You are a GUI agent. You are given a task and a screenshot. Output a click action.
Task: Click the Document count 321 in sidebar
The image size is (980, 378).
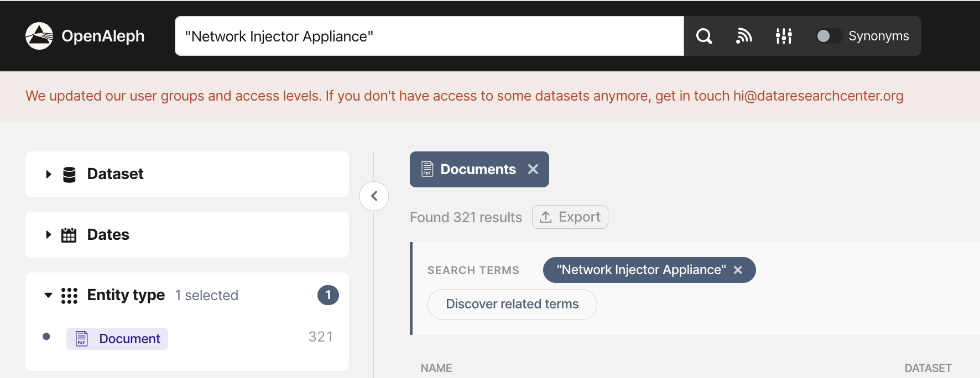(321, 337)
